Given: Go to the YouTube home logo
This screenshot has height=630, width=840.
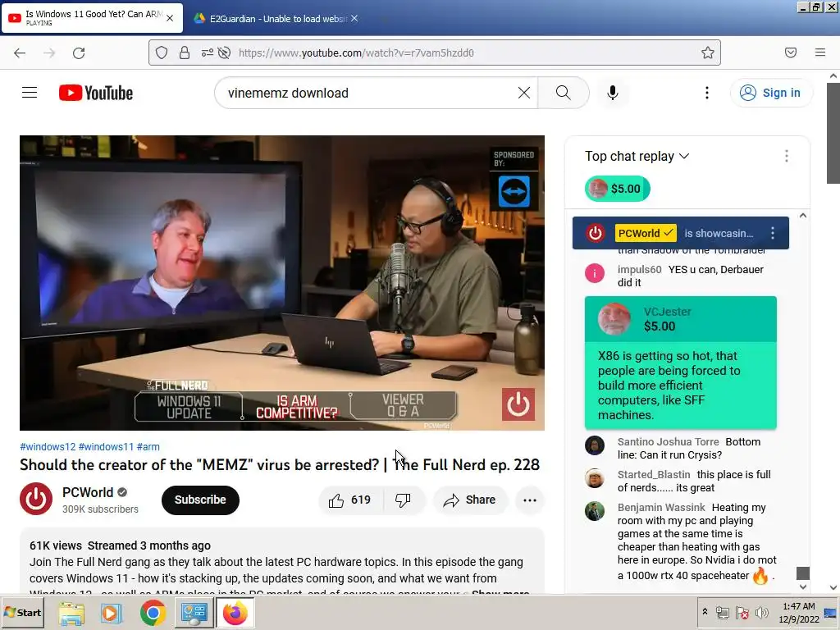Looking at the screenshot, I should [96, 93].
